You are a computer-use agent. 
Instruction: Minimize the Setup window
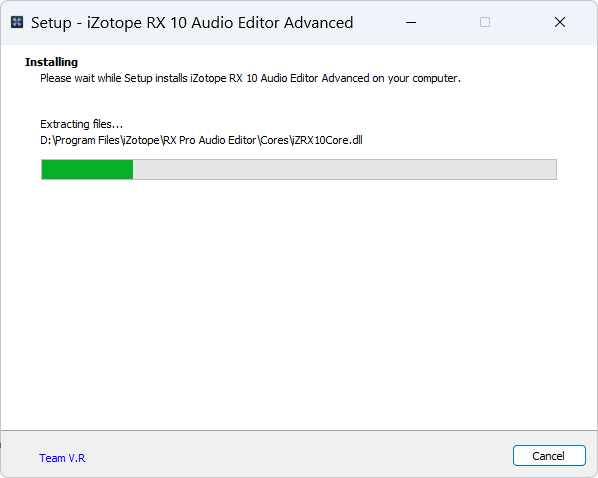point(411,23)
